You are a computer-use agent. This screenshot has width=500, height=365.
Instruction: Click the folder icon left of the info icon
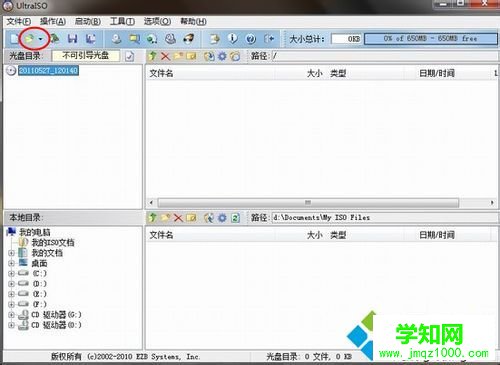point(214,39)
